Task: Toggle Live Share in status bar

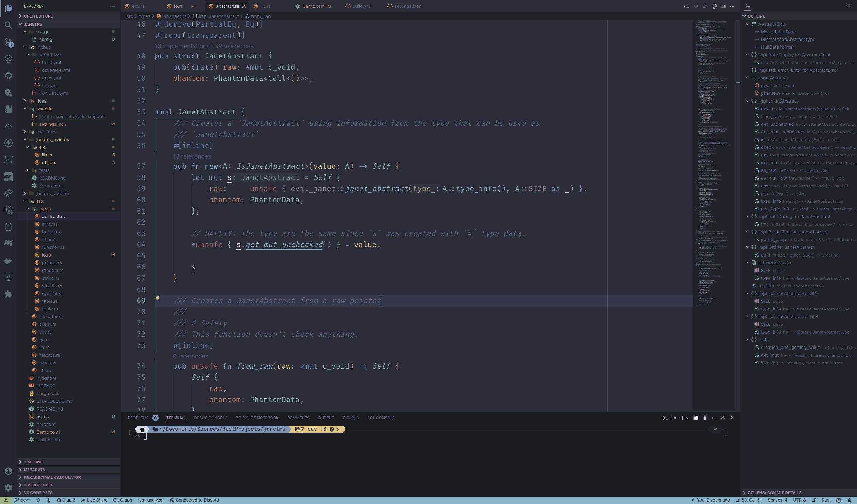Action: 94,500
